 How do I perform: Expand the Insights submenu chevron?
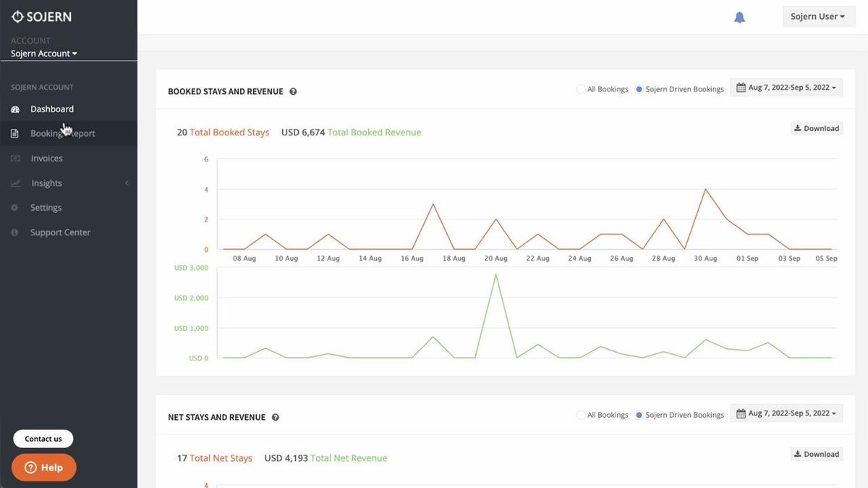(x=127, y=183)
